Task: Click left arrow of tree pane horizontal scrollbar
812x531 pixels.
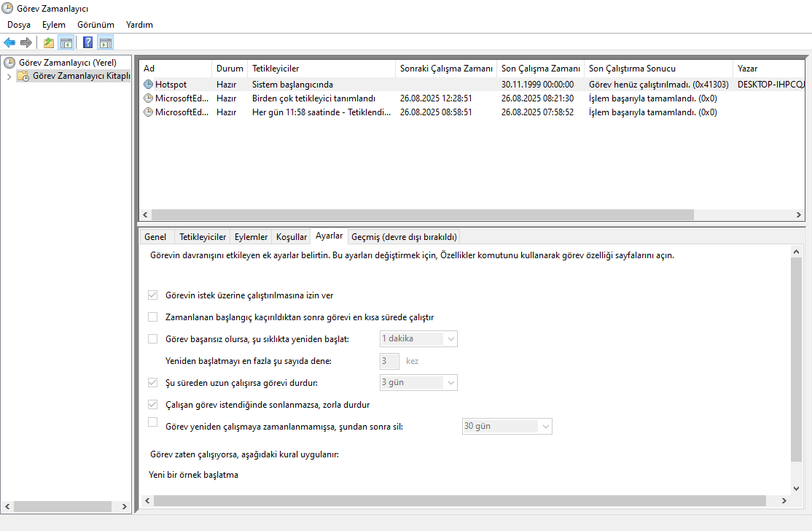Action: 7,507
